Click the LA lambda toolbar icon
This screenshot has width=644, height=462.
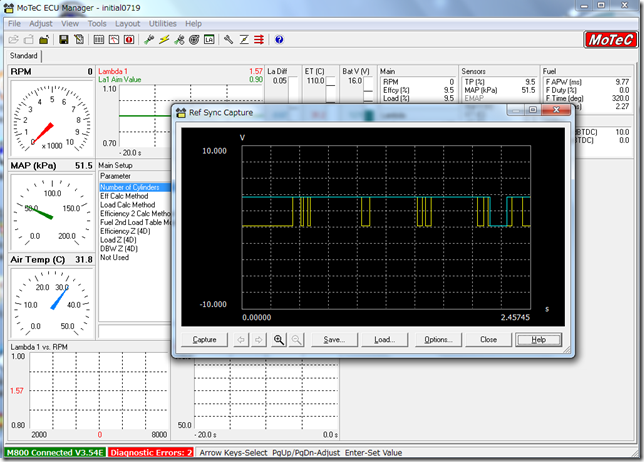pos(209,40)
